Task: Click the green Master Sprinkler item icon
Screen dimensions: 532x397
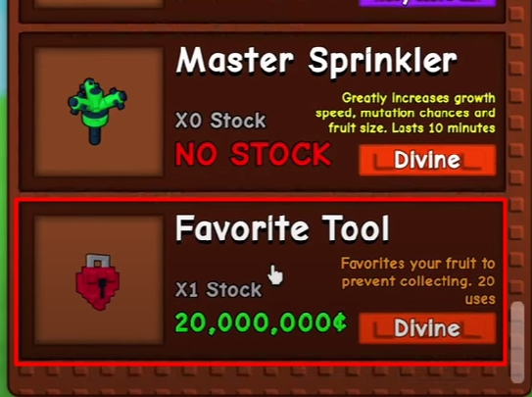Action: (97, 112)
